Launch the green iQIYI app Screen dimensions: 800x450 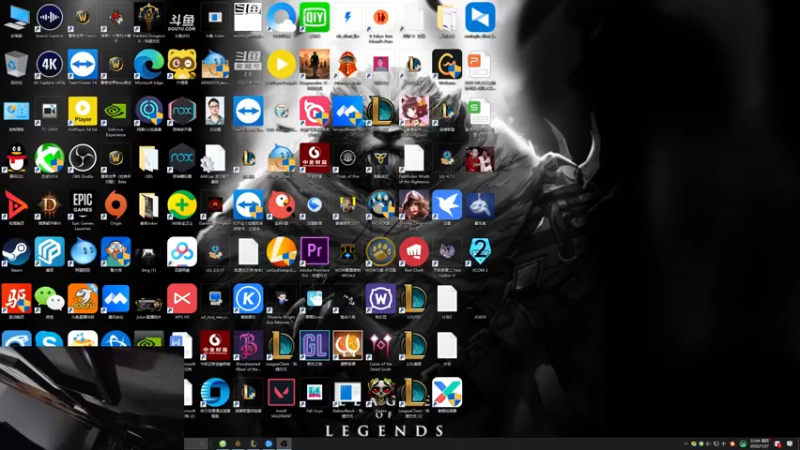coord(314,17)
